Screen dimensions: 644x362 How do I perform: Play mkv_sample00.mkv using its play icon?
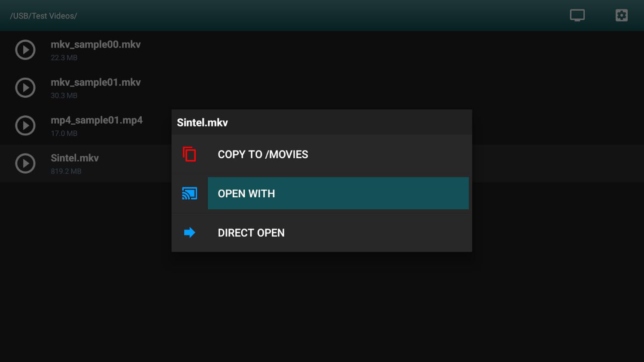(x=25, y=50)
